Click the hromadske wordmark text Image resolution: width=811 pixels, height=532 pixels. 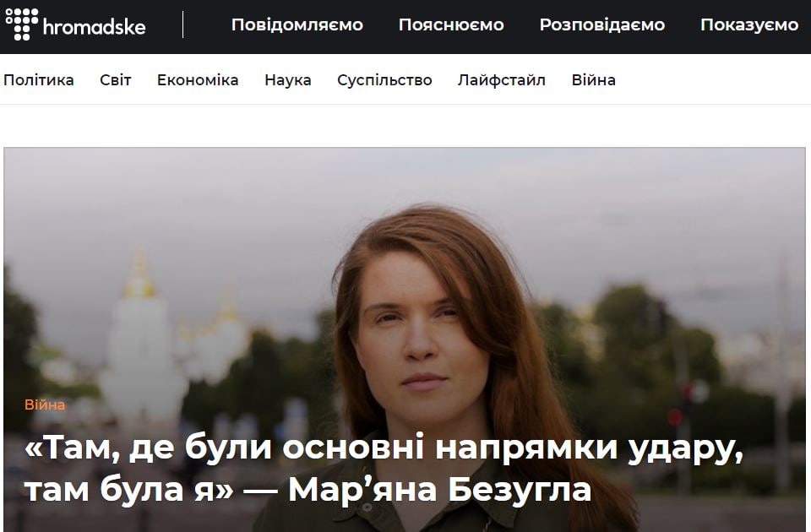click(94, 26)
